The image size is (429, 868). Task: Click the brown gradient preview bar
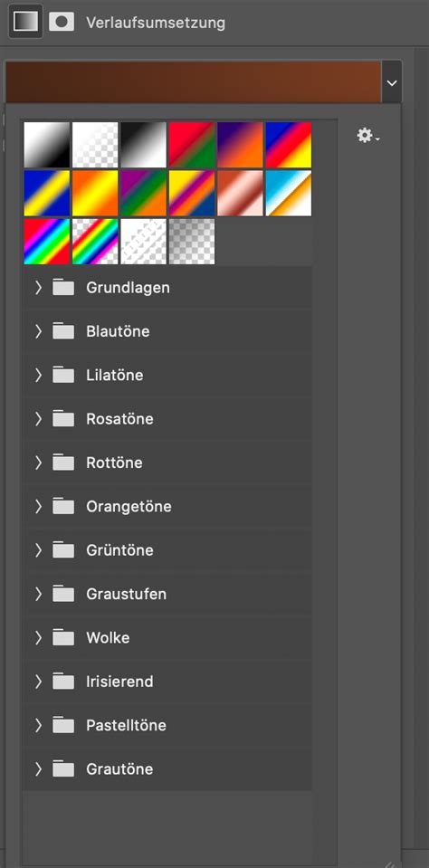[x=193, y=82]
